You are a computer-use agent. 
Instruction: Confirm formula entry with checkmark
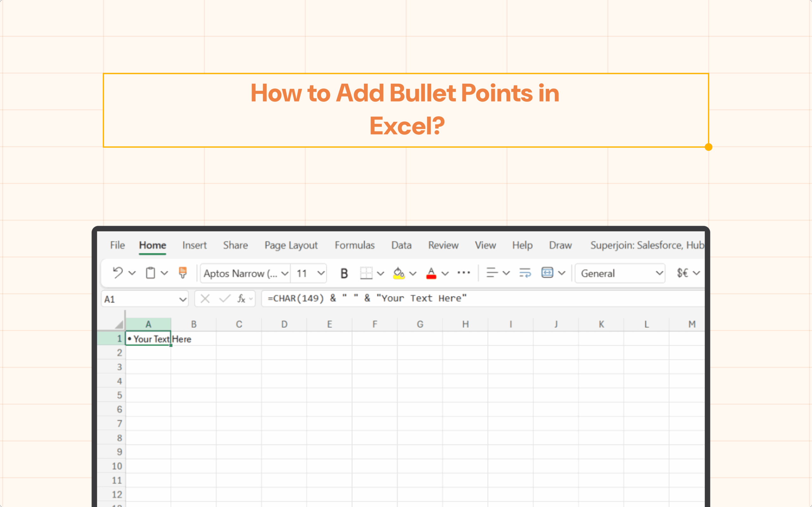[x=225, y=298]
